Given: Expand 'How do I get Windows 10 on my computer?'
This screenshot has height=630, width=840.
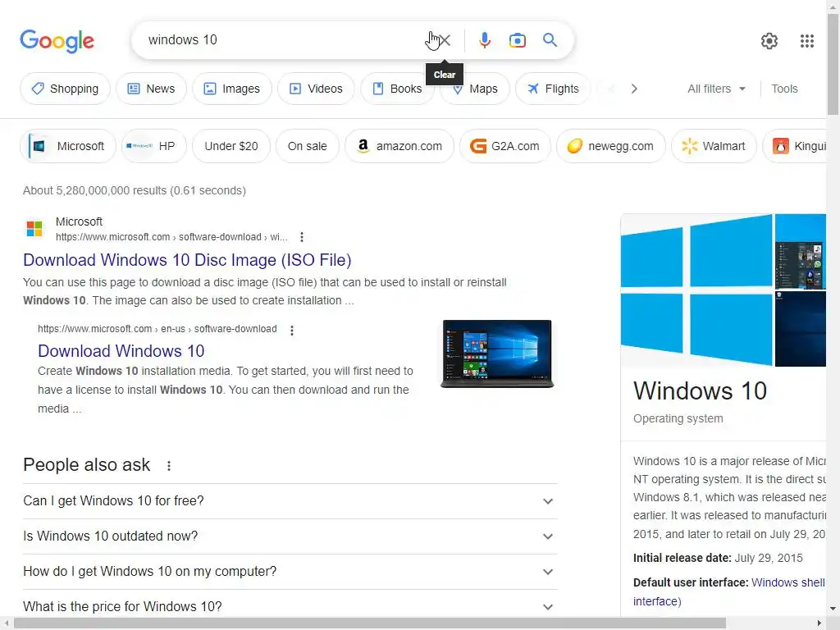Looking at the screenshot, I should [x=290, y=572].
